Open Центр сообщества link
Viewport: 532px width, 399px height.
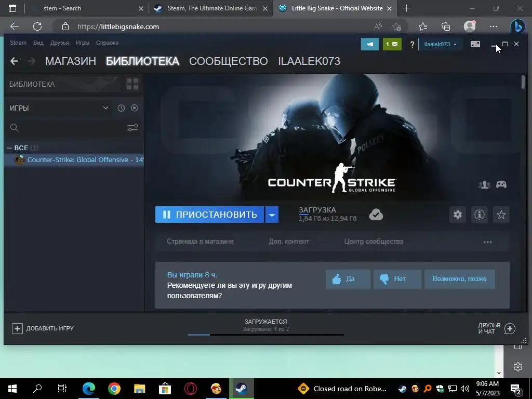pyautogui.click(x=374, y=242)
